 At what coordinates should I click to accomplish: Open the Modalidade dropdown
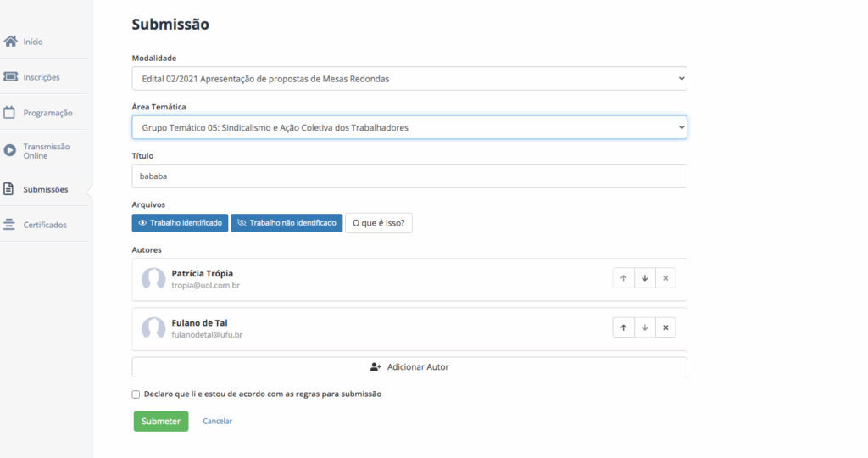[x=409, y=79]
